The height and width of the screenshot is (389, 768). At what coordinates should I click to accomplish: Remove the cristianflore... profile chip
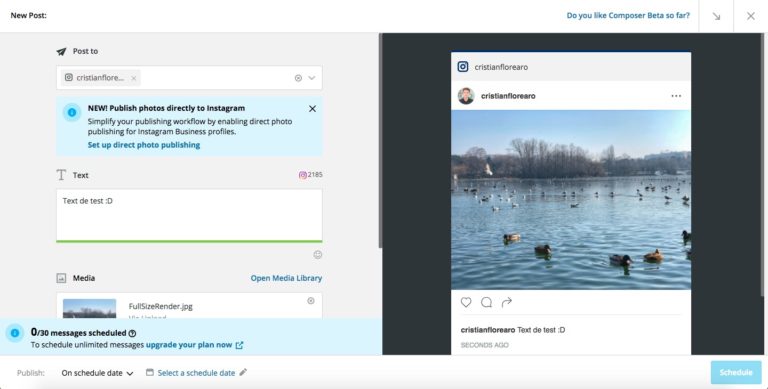click(x=134, y=78)
